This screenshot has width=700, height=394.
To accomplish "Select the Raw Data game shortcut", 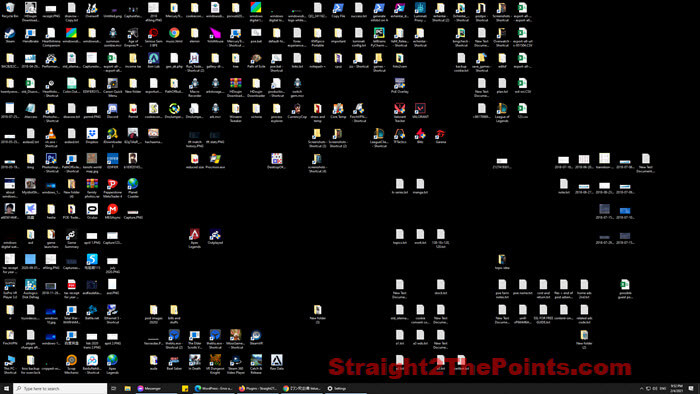I will coord(276,363).
